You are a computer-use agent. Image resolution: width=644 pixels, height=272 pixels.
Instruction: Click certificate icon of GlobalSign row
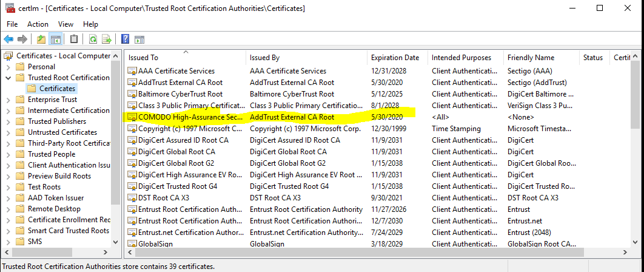(132, 244)
